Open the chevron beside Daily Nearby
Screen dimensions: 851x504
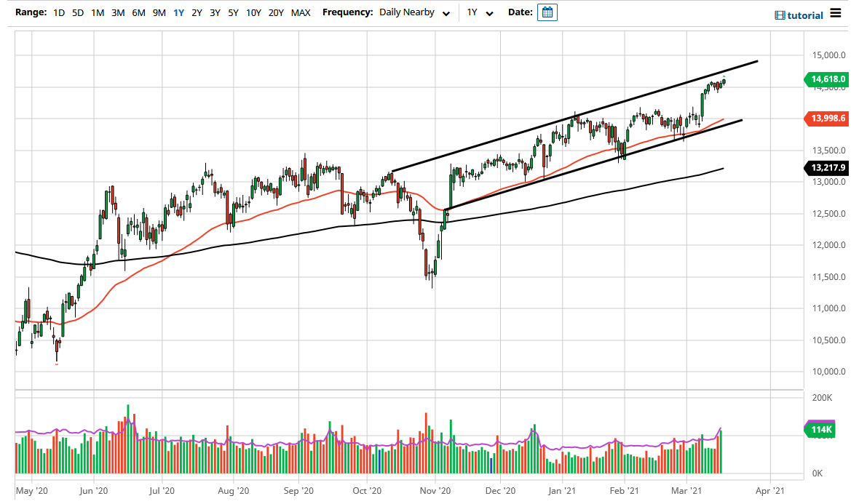pyautogui.click(x=446, y=13)
